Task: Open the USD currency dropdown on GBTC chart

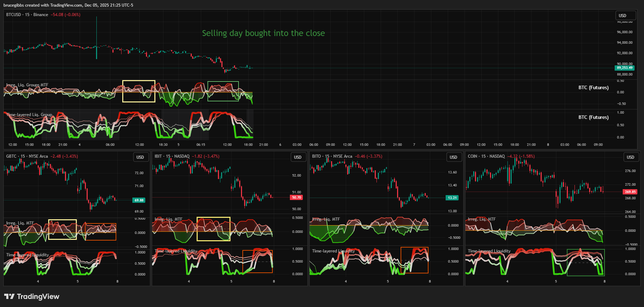Action: coord(140,157)
